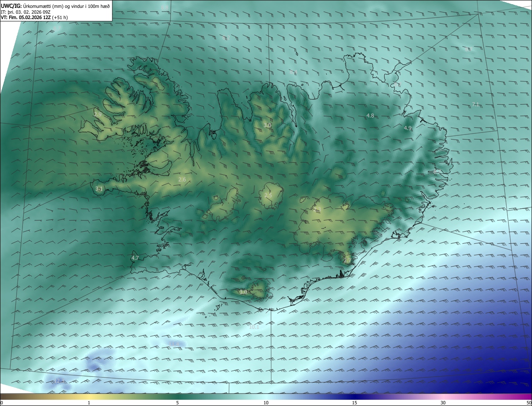Click the colorbar tick label 1
The image size is (532, 406).
tap(89, 403)
